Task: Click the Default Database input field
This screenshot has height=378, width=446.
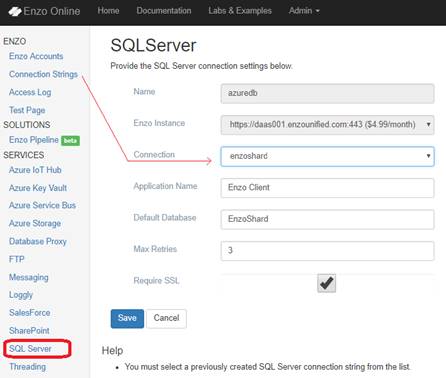Action: click(327, 219)
